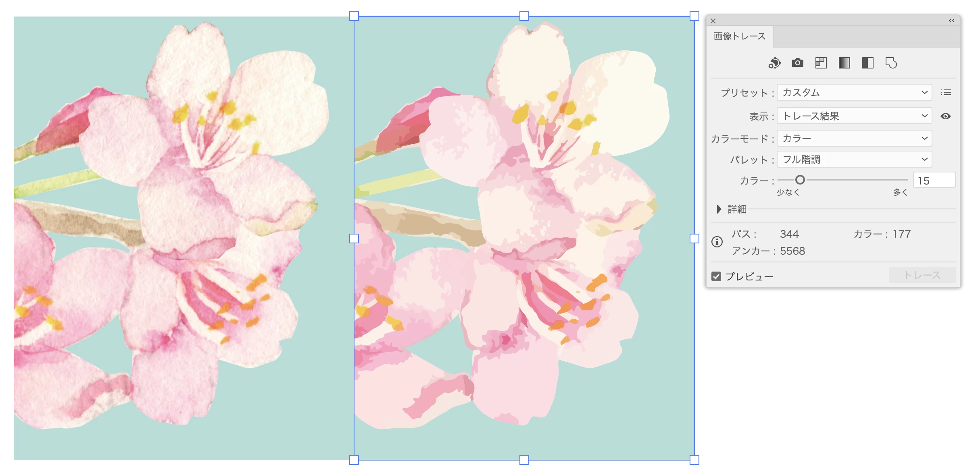Select the 画像トレース panel tab
This screenshot has width=980, height=469.
pos(739,36)
